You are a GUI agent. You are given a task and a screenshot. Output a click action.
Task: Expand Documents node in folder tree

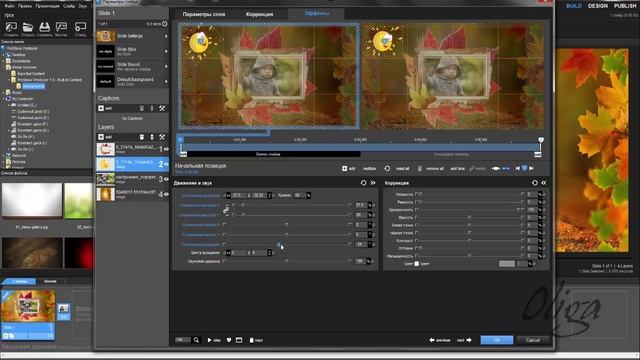[4, 61]
